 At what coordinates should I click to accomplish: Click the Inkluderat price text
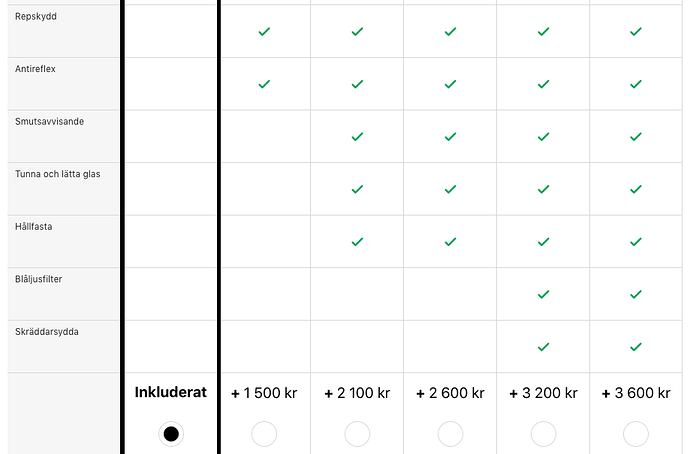coord(171,393)
